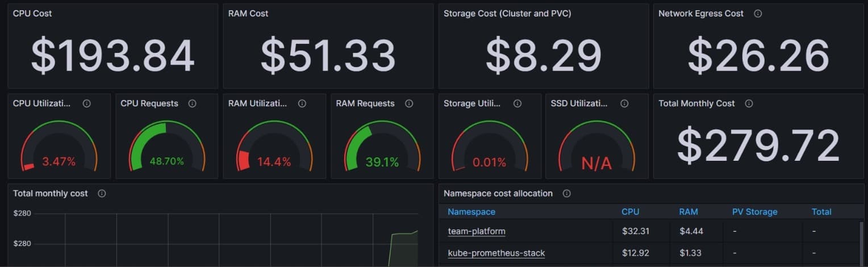Sort table by PV Storage column header

point(754,212)
